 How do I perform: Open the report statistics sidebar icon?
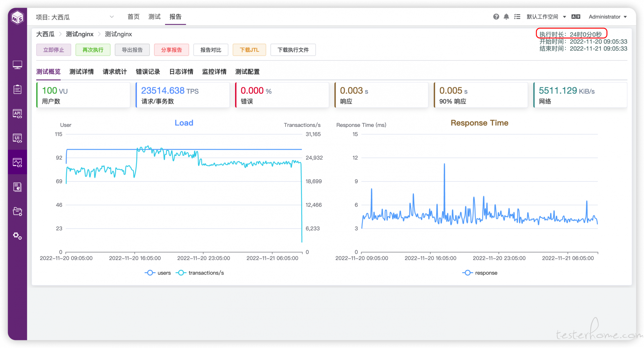point(17,187)
